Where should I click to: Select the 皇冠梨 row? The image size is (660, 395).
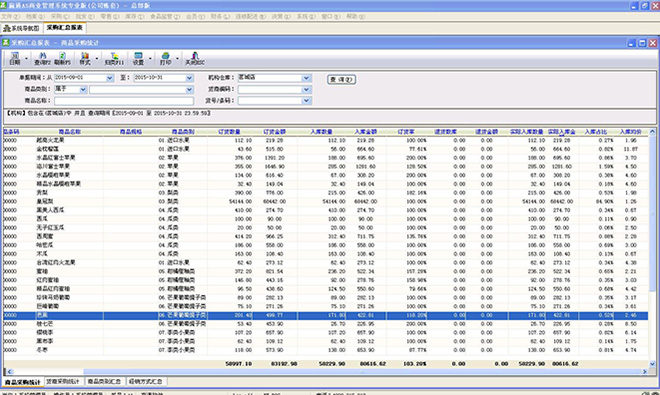pyautogui.click(x=325, y=202)
